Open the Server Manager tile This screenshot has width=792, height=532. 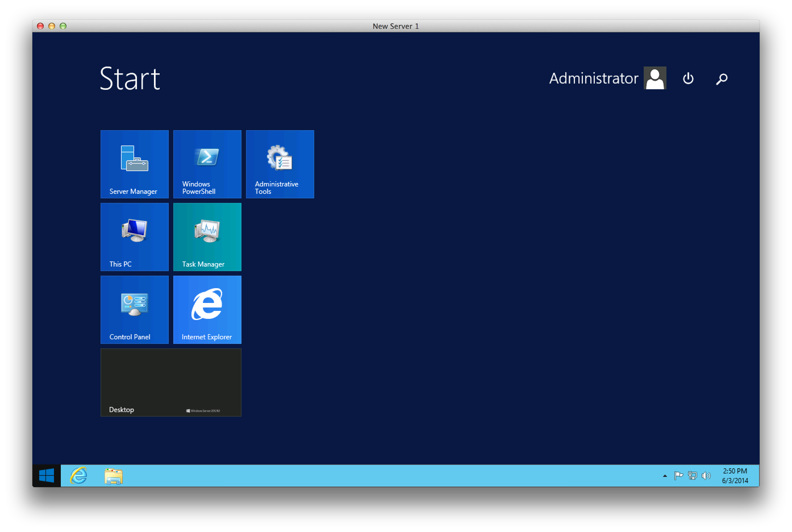(134, 164)
